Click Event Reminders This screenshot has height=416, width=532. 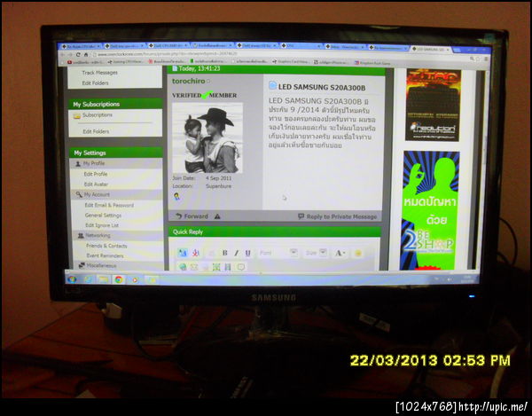106,255
